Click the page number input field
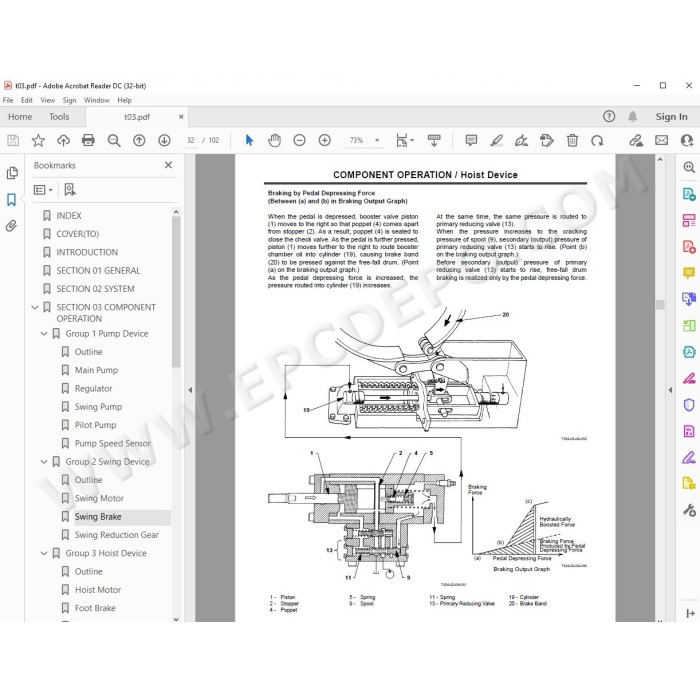Viewport: 700px width, 700px height. tap(191, 141)
